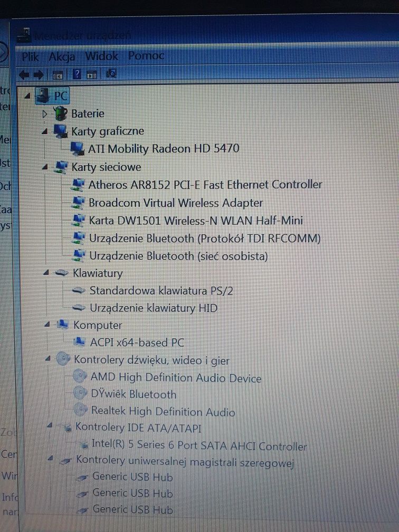The image size is (399, 532).
Task: Click the show console tree toolbar icon
Action: [58, 74]
